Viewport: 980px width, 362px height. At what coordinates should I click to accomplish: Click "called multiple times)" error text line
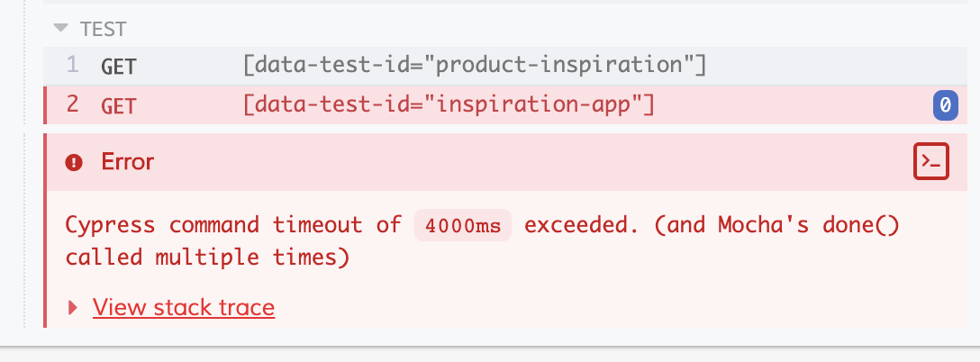207,257
